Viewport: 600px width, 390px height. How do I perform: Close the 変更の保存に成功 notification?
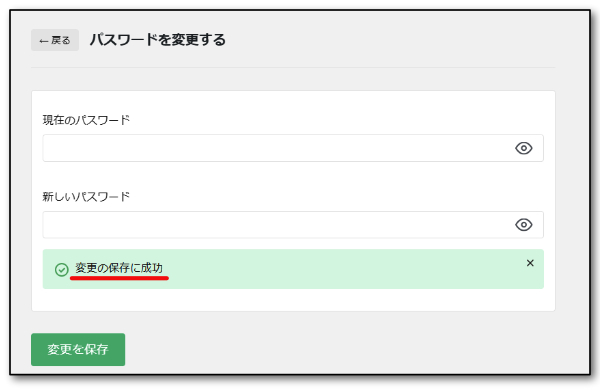[x=530, y=263]
